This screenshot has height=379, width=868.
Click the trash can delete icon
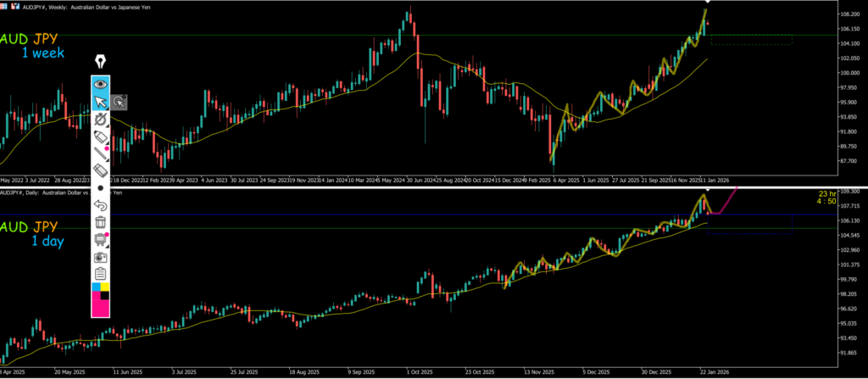pyautogui.click(x=100, y=223)
